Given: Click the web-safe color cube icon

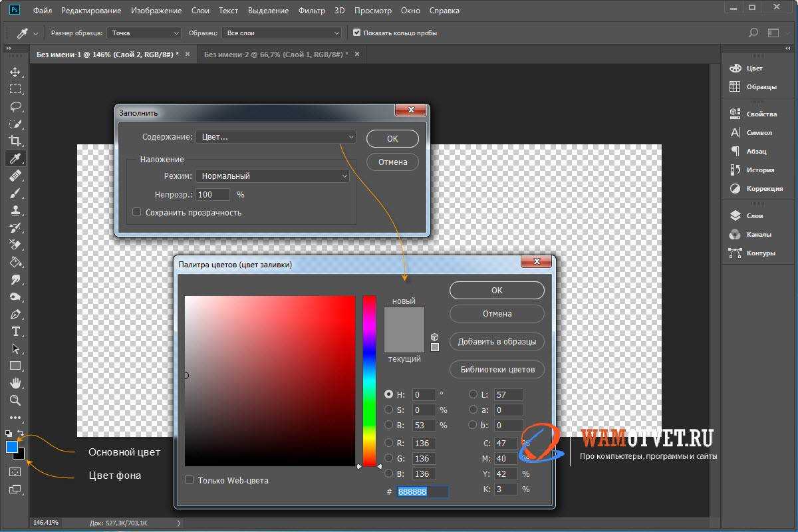Looking at the screenshot, I should tap(435, 337).
